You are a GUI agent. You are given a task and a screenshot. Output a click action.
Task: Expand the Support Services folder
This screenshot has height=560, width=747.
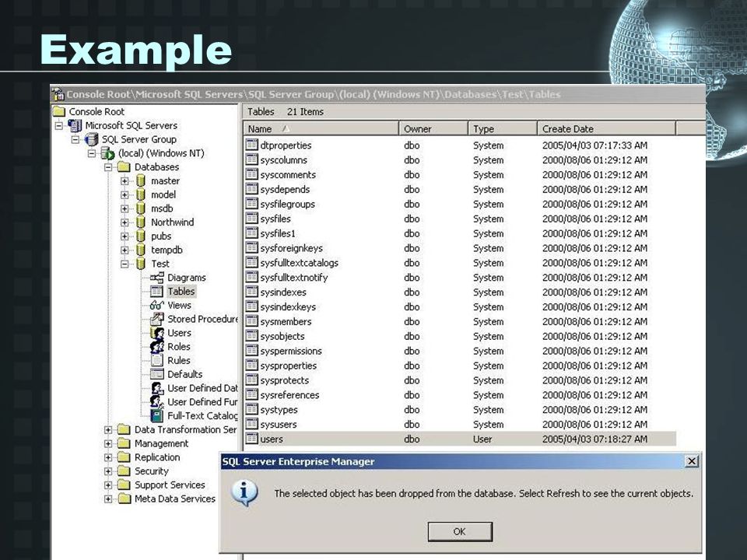[108, 485]
